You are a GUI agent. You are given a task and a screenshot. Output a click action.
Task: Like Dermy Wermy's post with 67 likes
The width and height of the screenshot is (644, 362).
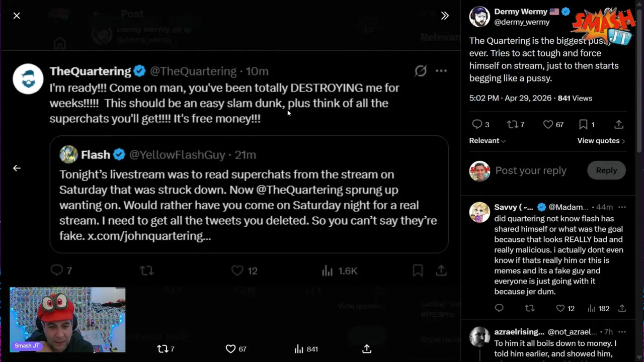coord(548,124)
